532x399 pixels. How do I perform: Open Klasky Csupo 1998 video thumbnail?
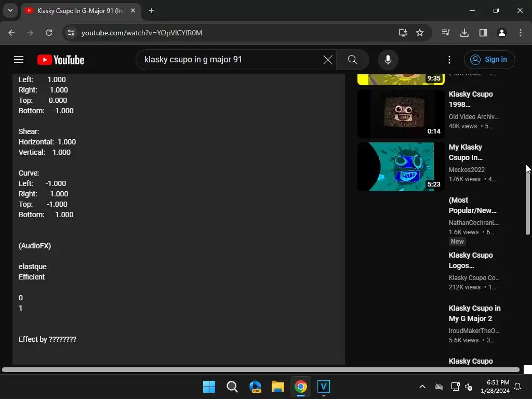[x=401, y=114]
